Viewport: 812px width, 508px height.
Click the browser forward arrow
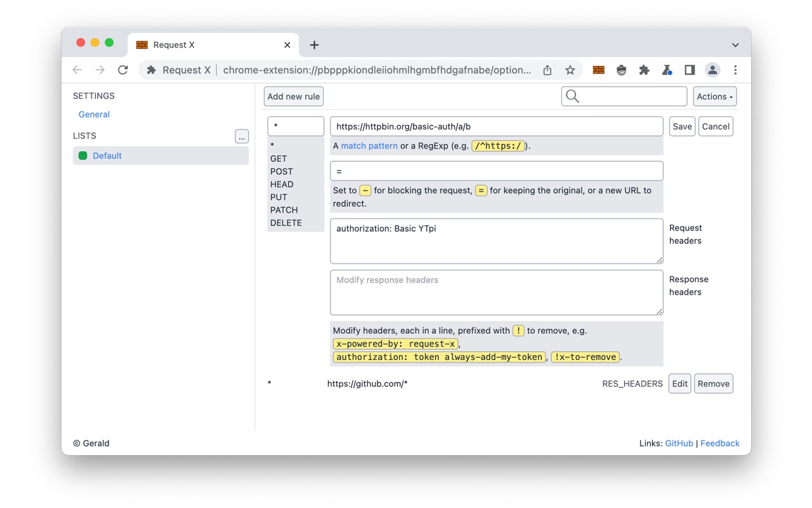[100, 70]
